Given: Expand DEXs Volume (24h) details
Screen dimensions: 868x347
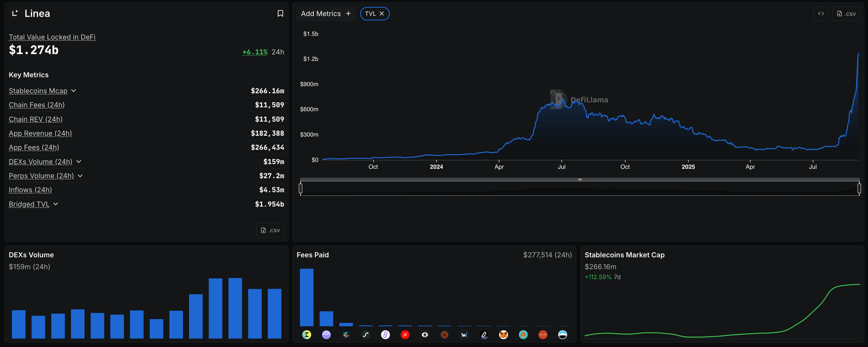Looking at the screenshot, I should pyautogui.click(x=79, y=161).
